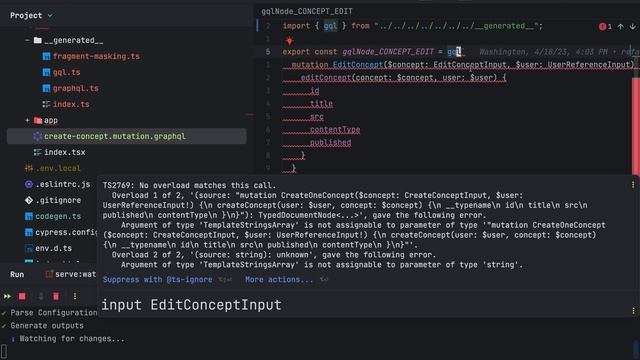The image size is (640, 360).
Task: Click the editConcept call on the second mutation line
Action: click(326, 78)
